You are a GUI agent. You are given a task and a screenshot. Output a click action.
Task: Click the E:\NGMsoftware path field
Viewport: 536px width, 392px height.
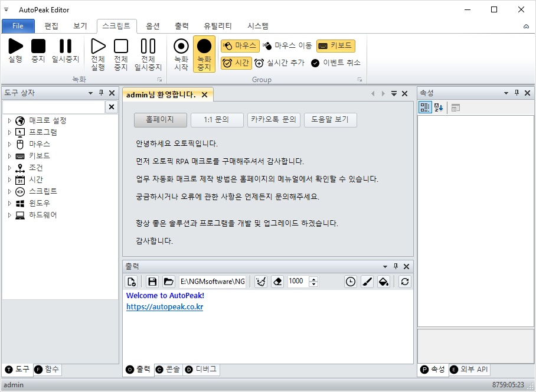point(213,282)
